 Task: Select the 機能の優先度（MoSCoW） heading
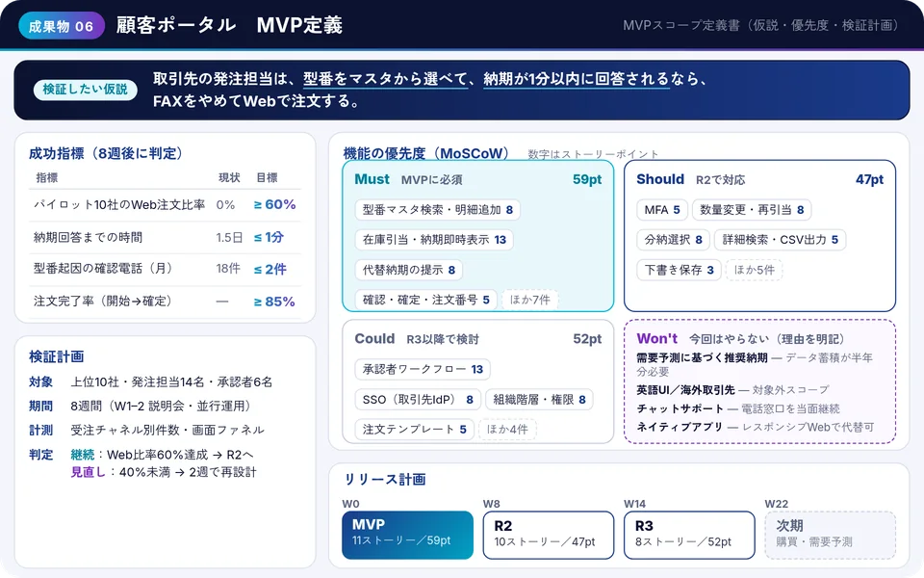426,153
